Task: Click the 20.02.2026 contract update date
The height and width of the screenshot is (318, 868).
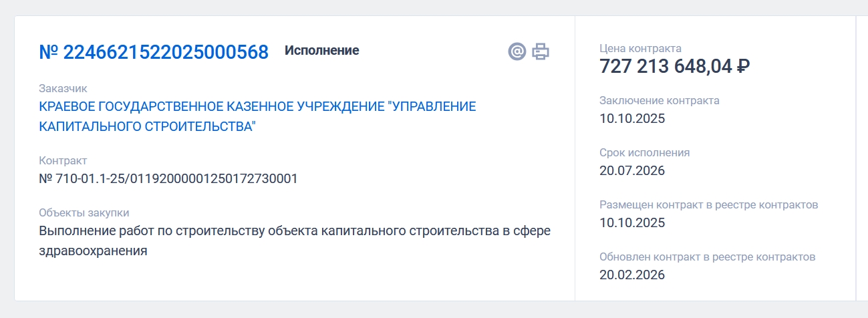Action: [x=632, y=275]
